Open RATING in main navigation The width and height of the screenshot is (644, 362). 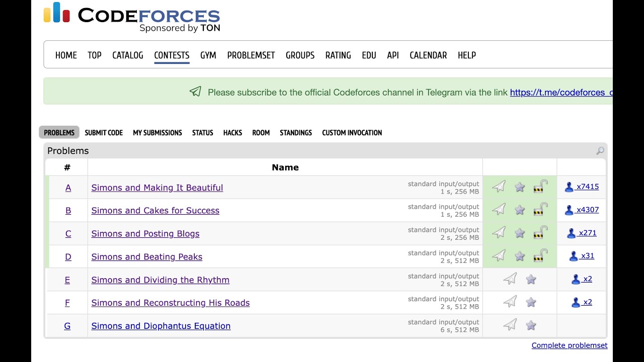pyautogui.click(x=338, y=55)
